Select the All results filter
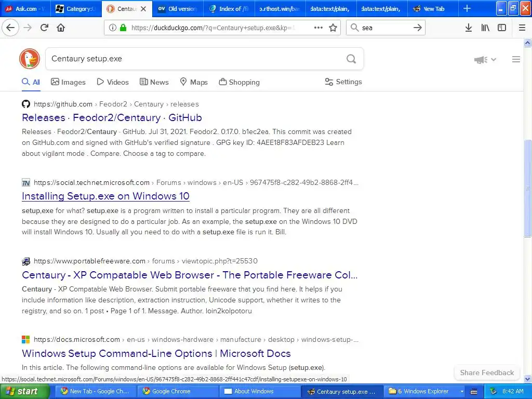 click(31, 82)
